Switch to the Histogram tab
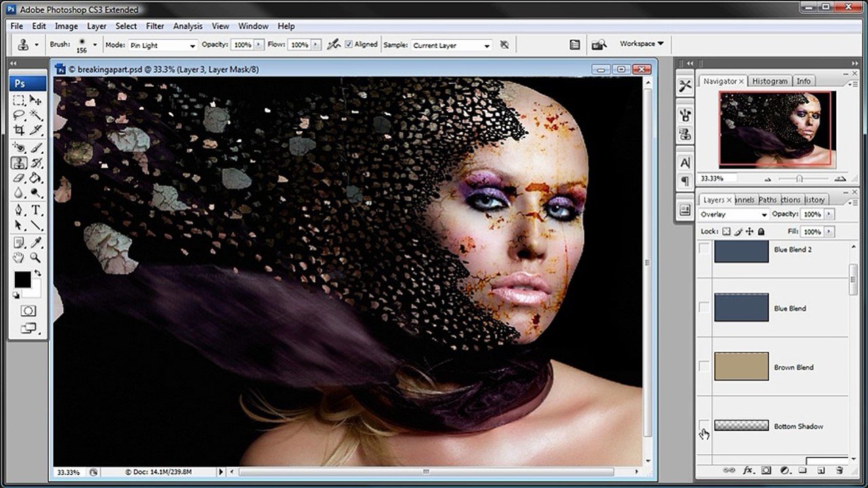The width and height of the screenshot is (868, 488). coord(770,81)
